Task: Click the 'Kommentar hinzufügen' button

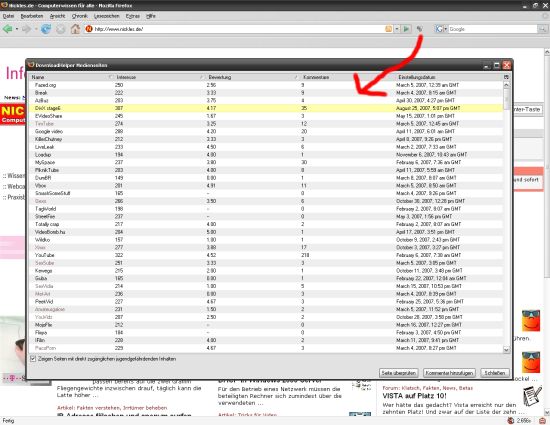Action: [449, 373]
